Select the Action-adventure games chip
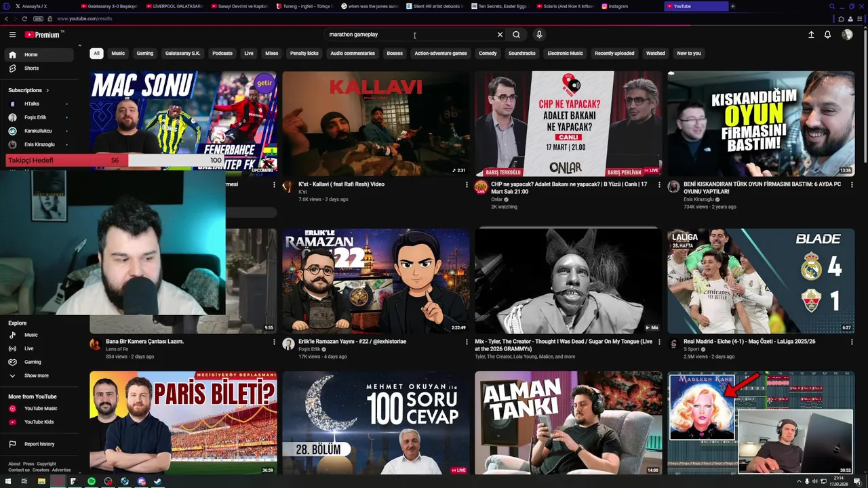The width and height of the screenshot is (868, 488). coord(441,54)
